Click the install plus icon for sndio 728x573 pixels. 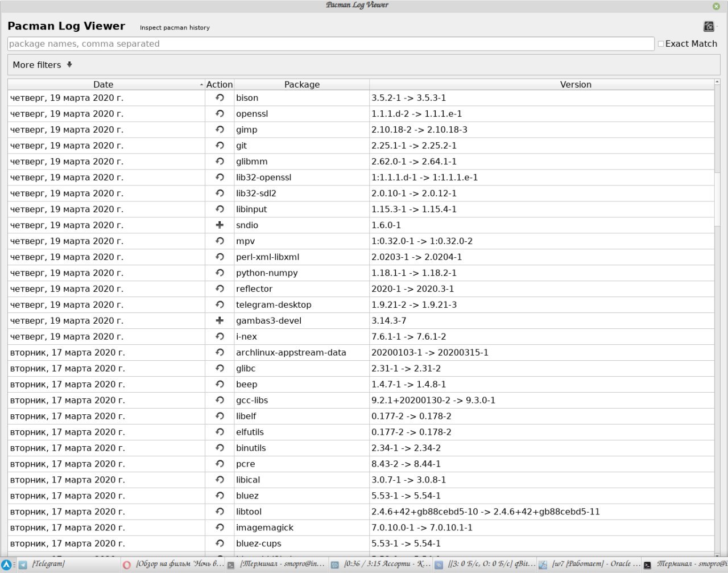pos(220,225)
